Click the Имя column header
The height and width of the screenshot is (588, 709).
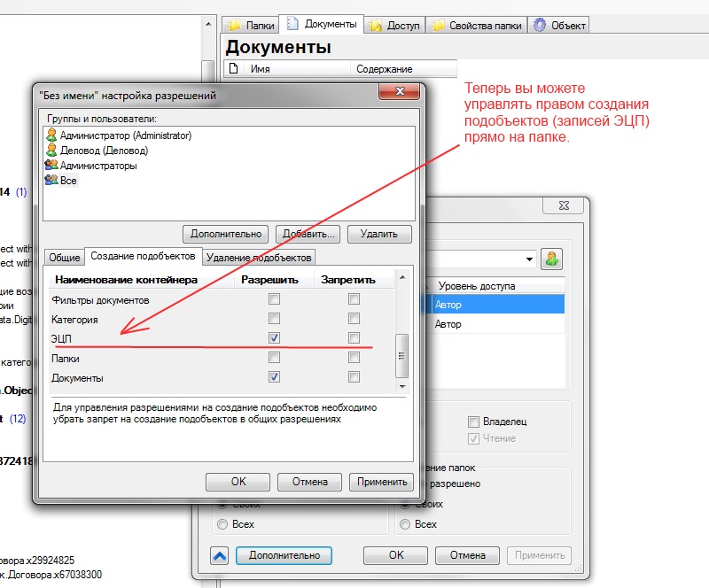pyautogui.click(x=297, y=69)
